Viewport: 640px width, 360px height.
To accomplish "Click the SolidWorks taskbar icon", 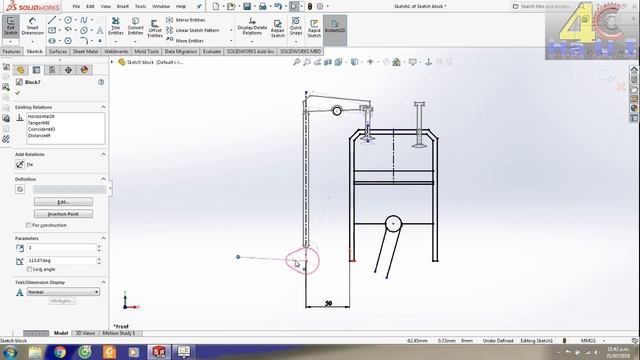I will (159, 352).
